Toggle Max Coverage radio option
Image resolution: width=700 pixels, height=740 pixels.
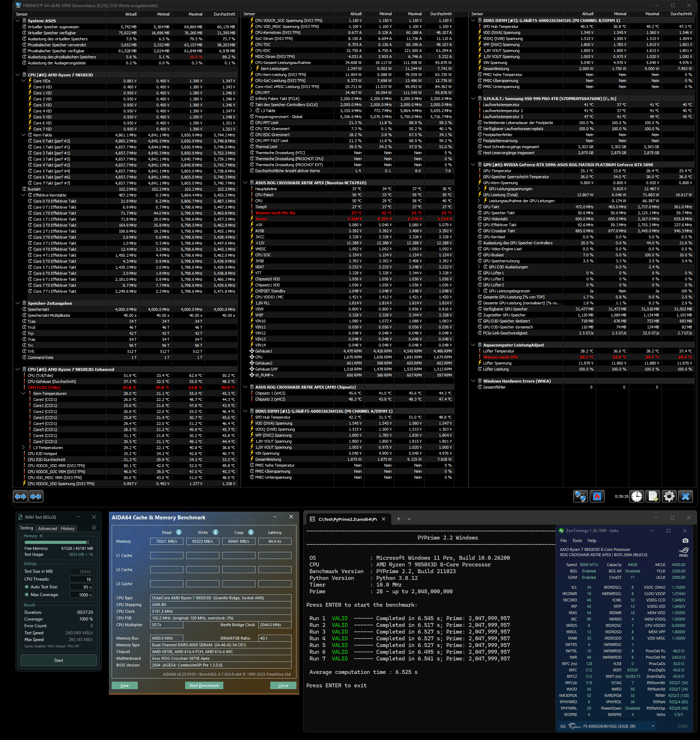(x=27, y=594)
